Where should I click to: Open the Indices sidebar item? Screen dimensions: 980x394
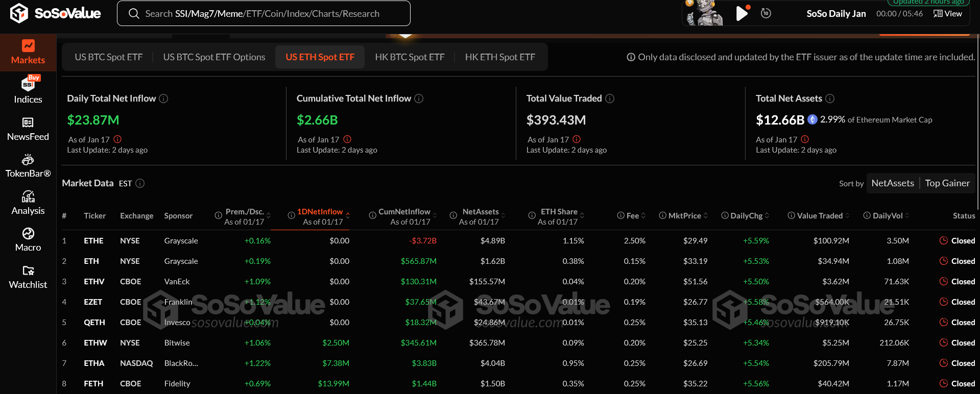tap(28, 90)
